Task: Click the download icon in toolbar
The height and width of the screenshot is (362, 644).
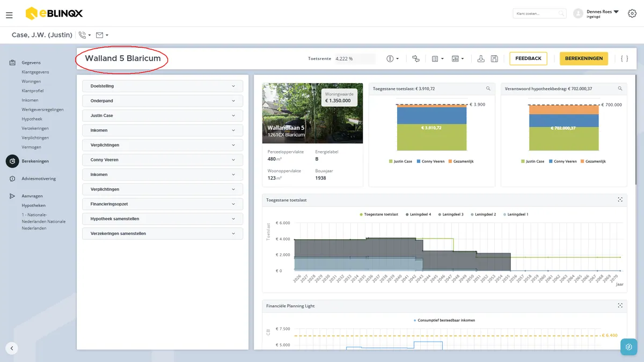Action: (481, 58)
